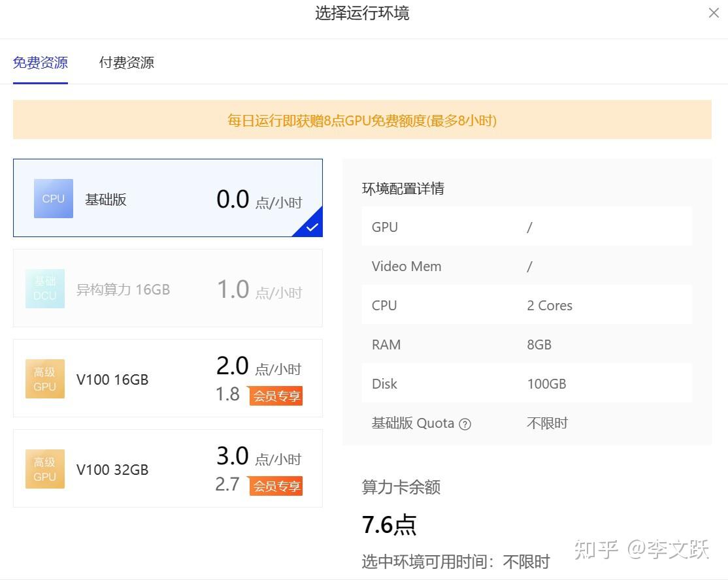Screen dimensions: 728x580
Task: Select the CPU badge icon on 基础版 card
Action: tap(53, 199)
